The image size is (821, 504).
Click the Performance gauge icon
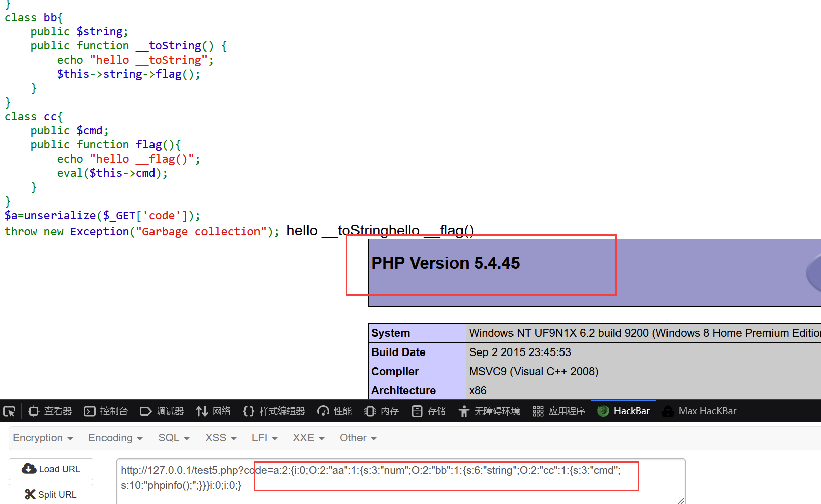(x=323, y=411)
